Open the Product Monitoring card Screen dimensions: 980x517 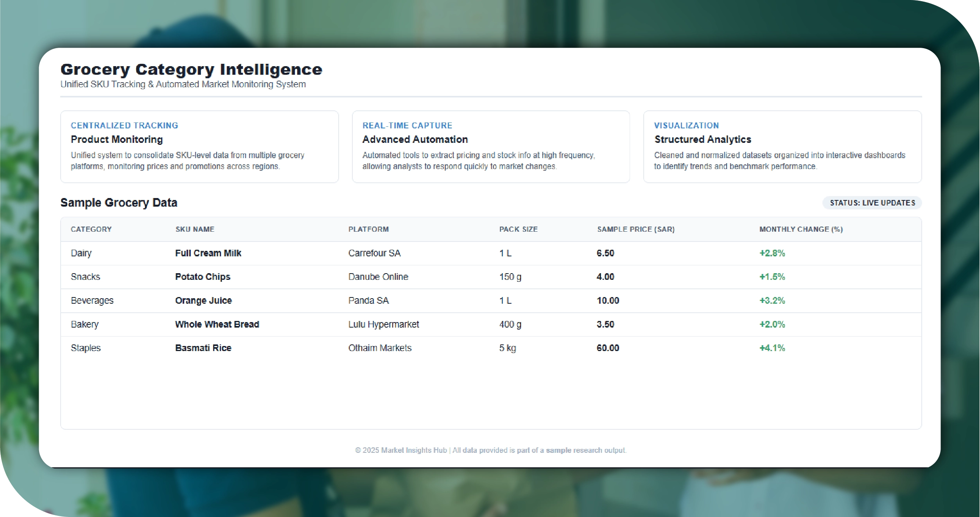[x=199, y=147]
